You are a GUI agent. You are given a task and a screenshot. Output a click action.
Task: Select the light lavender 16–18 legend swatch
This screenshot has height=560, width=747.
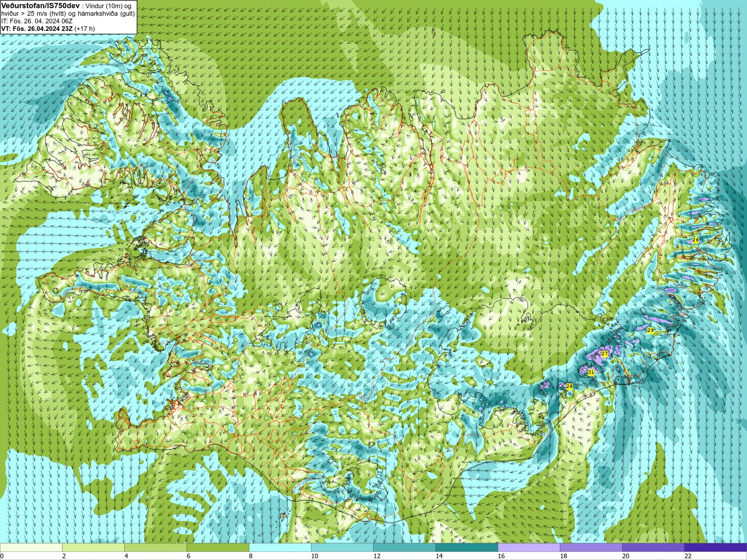click(x=529, y=548)
